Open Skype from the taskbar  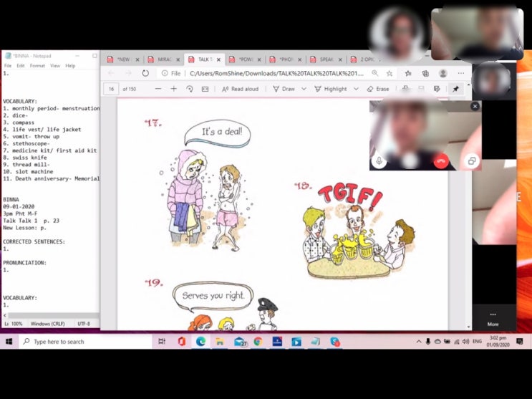click(x=335, y=342)
